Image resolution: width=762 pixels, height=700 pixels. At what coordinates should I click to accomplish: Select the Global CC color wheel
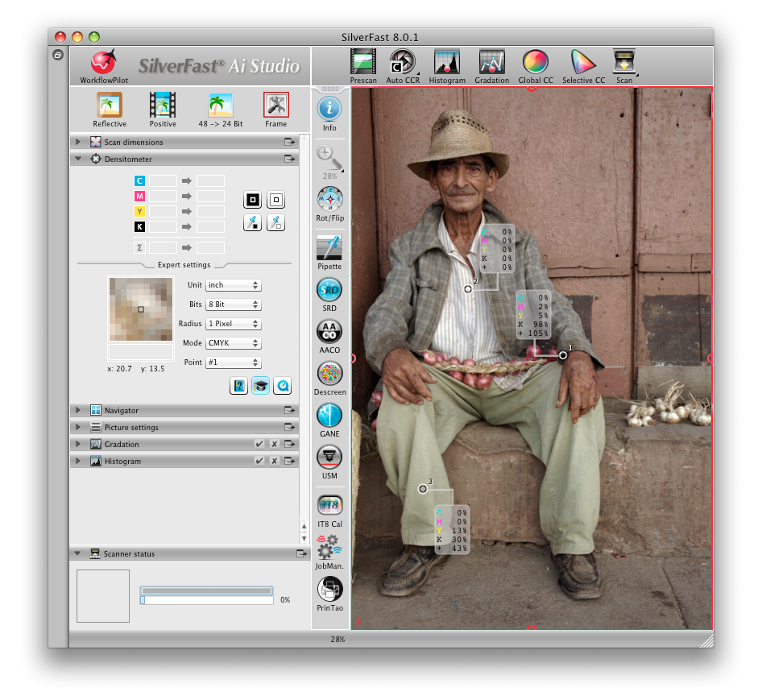tap(535, 63)
